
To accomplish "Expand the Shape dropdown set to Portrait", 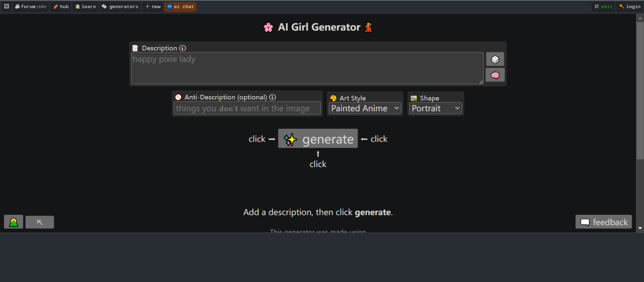I will point(435,108).
